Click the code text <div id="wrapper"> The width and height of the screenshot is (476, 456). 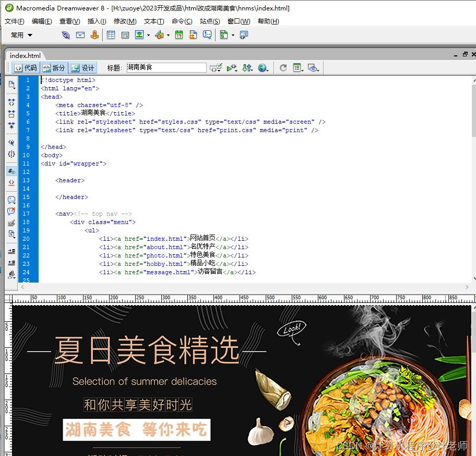(x=74, y=163)
